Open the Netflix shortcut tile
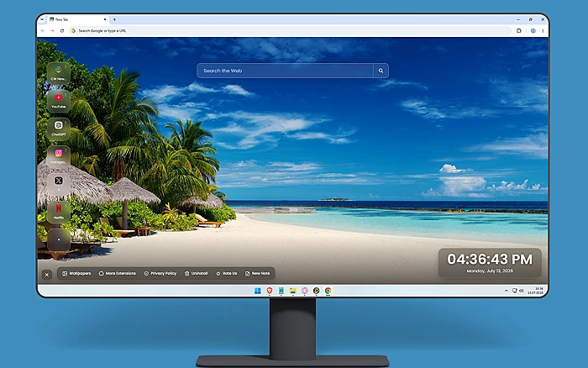The image size is (588, 368). [59, 212]
